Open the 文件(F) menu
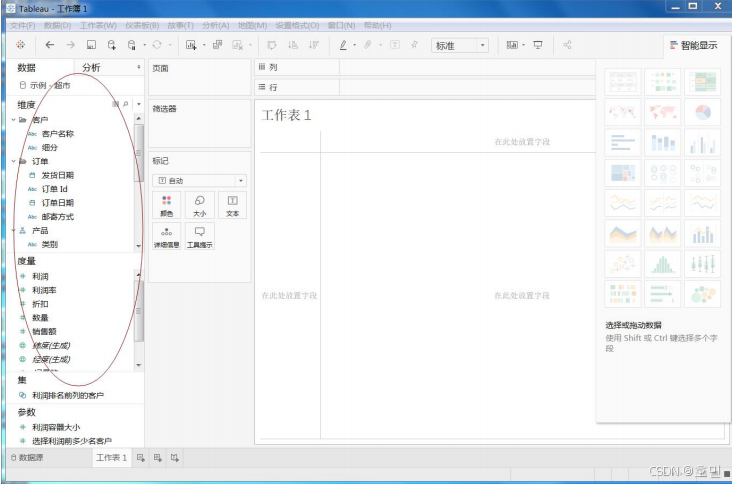732x484 pixels. (22, 25)
